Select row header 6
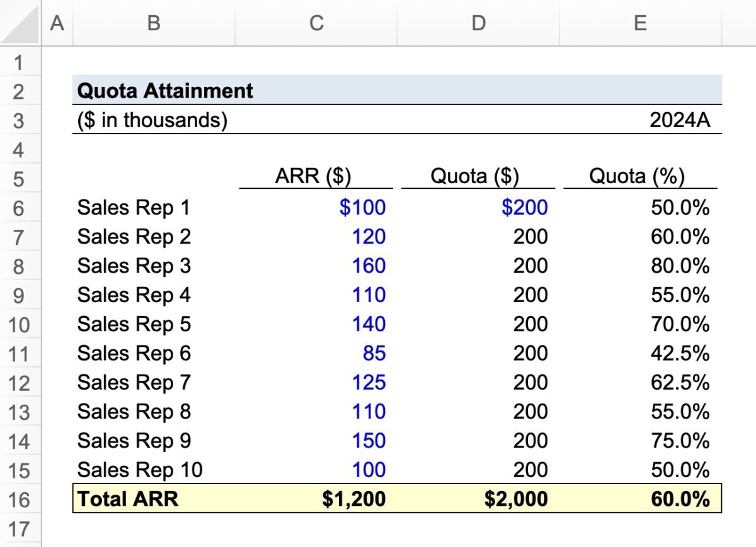 click(x=21, y=207)
